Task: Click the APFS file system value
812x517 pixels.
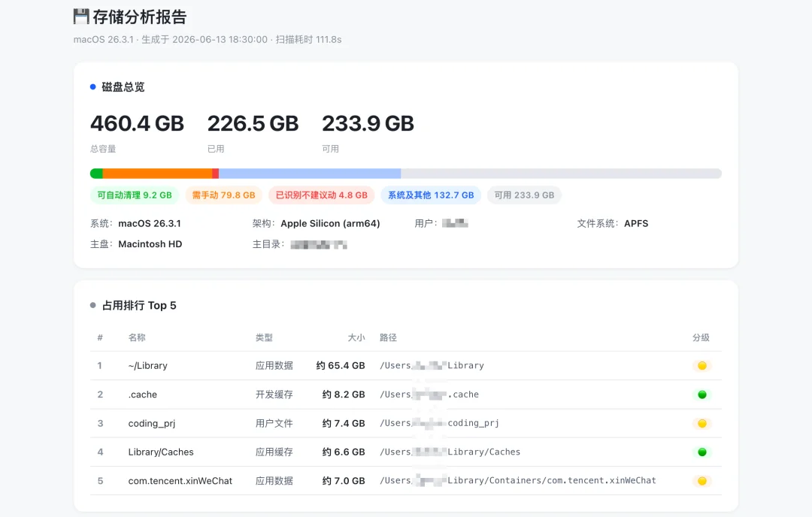Action: coord(636,224)
